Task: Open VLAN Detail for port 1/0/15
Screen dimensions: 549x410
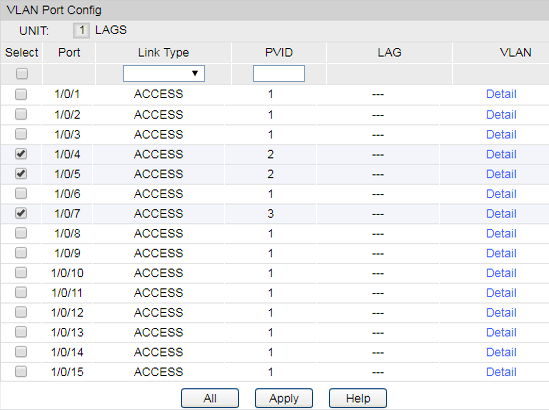Action: click(501, 372)
